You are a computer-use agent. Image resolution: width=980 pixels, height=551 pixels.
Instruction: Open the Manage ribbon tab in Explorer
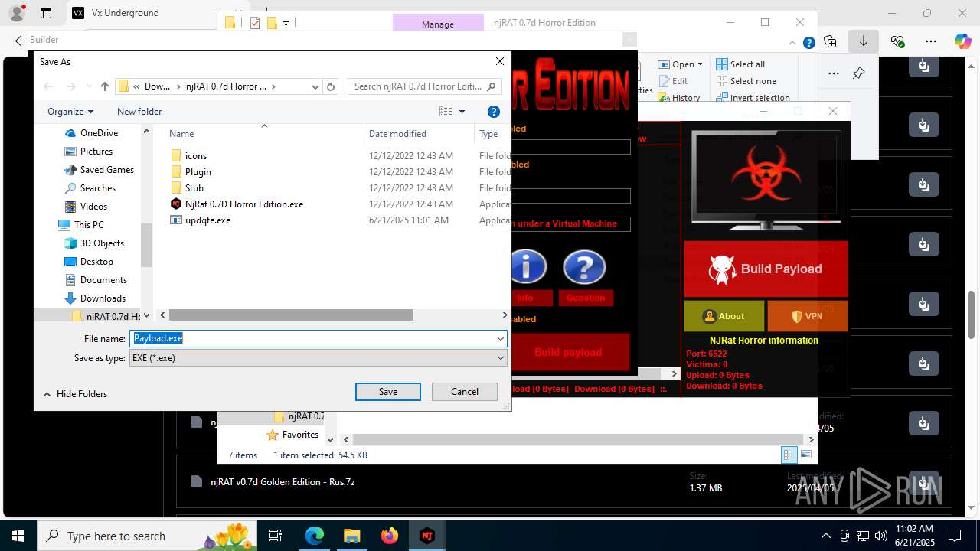[x=437, y=24]
